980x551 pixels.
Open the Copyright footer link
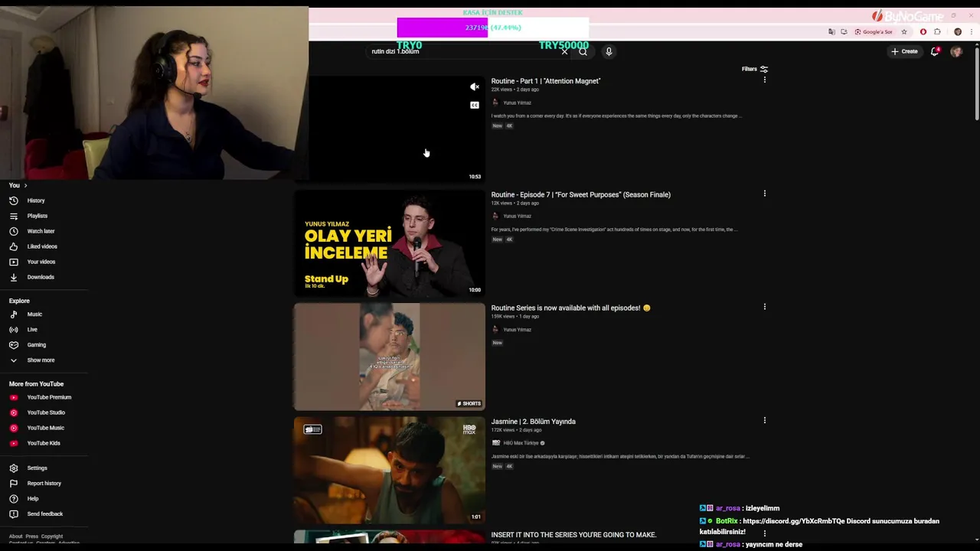point(52,536)
